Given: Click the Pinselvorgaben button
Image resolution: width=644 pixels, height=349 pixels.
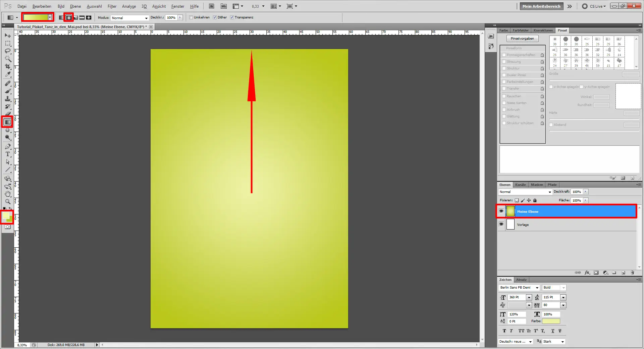Looking at the screenshot, I should coord(522,38).
